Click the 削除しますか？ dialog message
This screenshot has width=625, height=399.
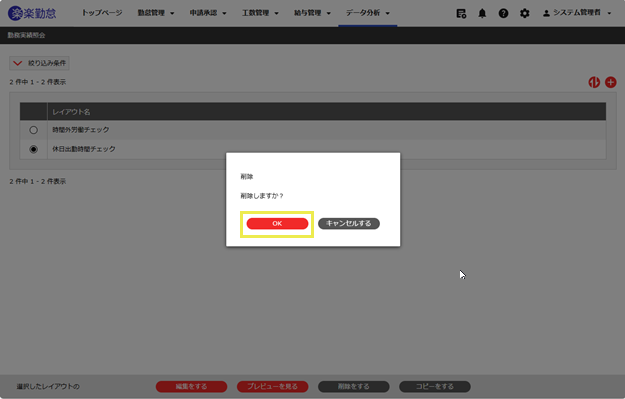[262, 196]
